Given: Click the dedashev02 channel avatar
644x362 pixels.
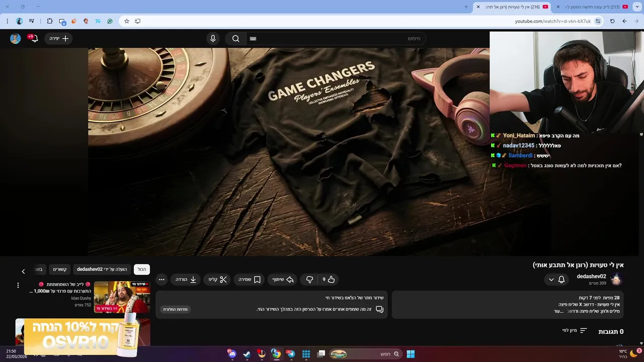Looking at the screenshot, I should click(x=616, y=280).
